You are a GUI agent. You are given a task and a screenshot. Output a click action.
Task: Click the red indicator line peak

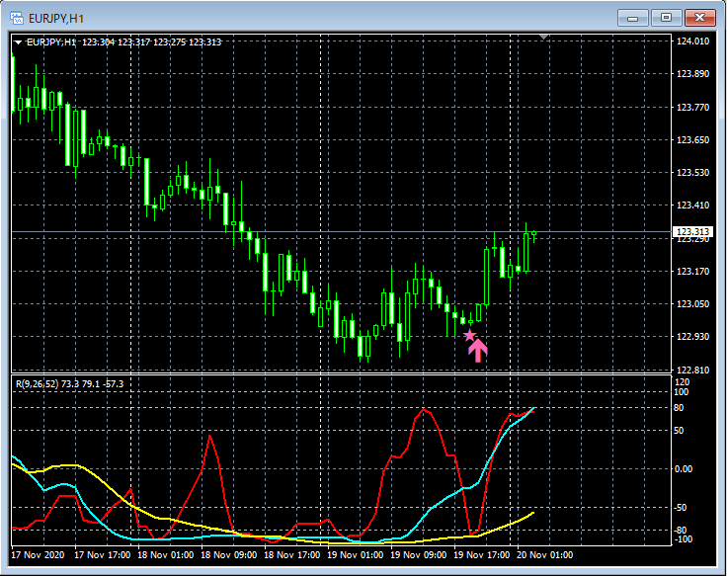pyautogui.click(x=424, y=409)
